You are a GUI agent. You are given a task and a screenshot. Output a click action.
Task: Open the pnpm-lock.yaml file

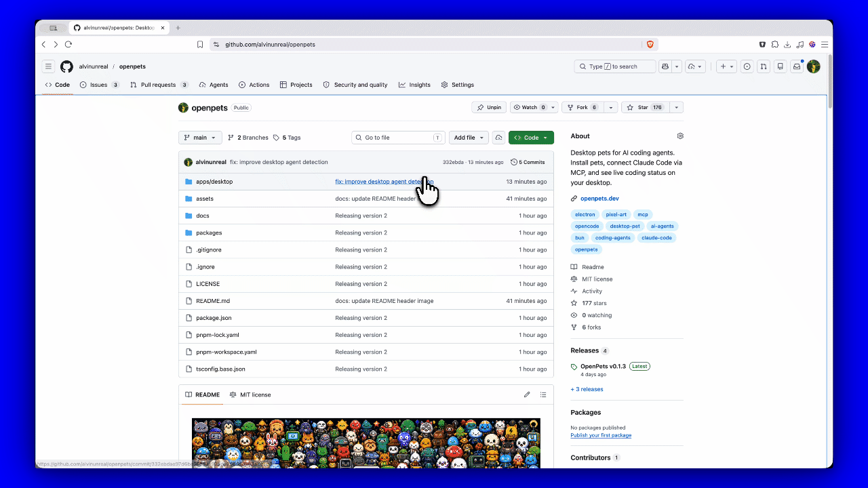click(218, 335)
